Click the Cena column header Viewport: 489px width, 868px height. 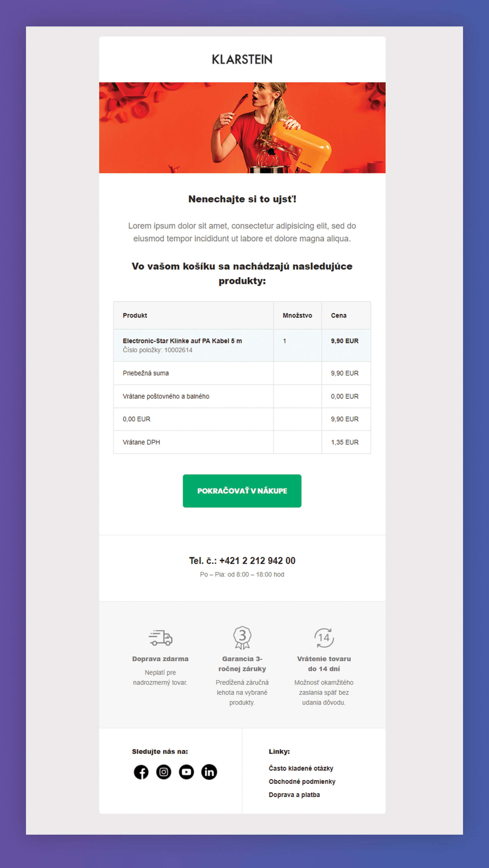point(338,315)
